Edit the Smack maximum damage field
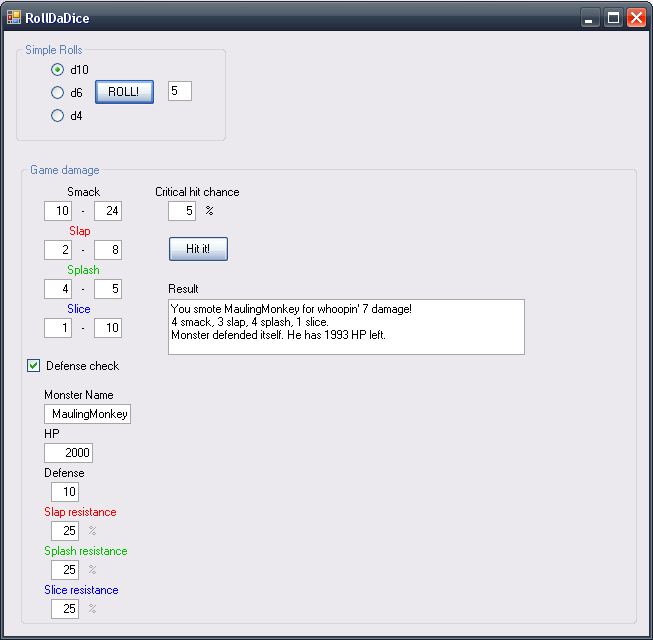 click(x=108, y=211)
